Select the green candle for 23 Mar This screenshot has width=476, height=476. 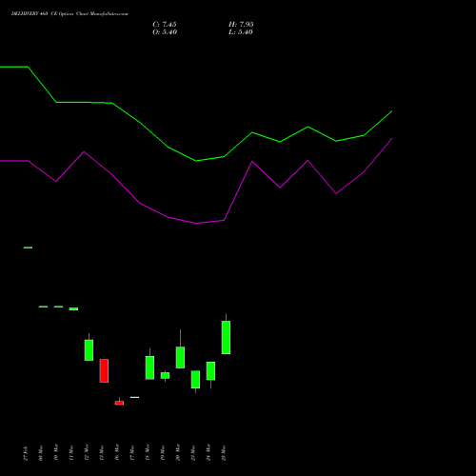[195, 379]
